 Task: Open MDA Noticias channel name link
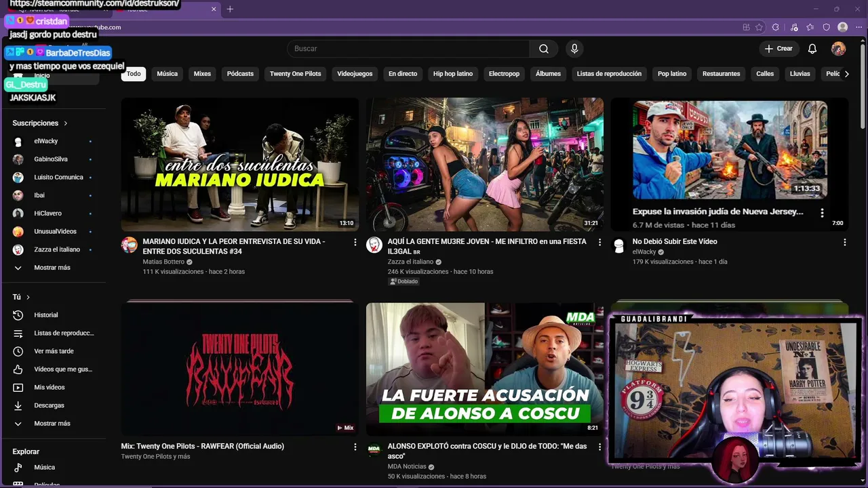point(407,466)
